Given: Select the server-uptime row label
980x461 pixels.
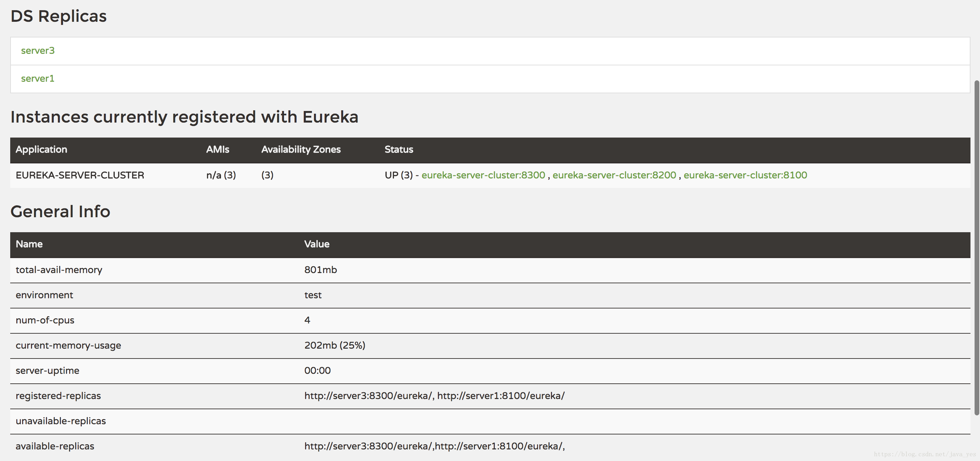Looking at the screenshot, I should [x=48, y=370].
